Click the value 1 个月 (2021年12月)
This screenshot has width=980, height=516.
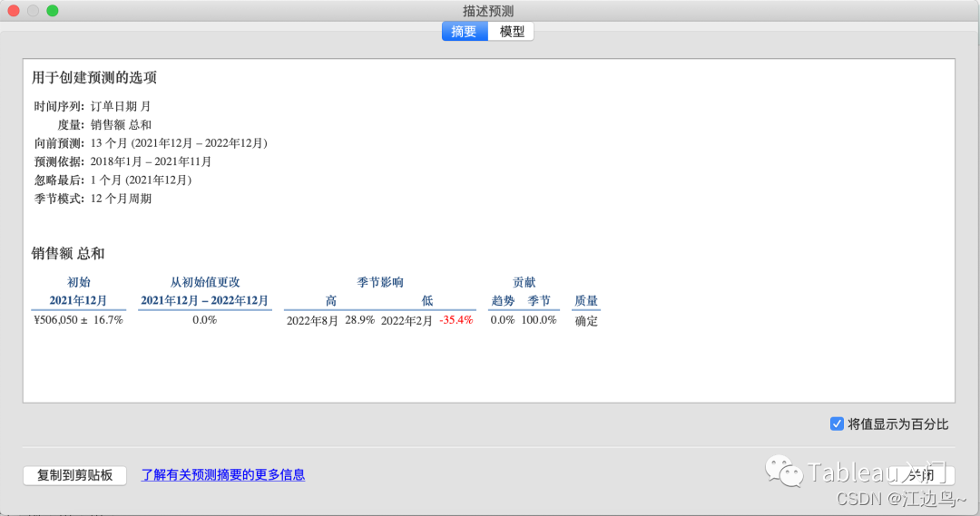point(141,180)
